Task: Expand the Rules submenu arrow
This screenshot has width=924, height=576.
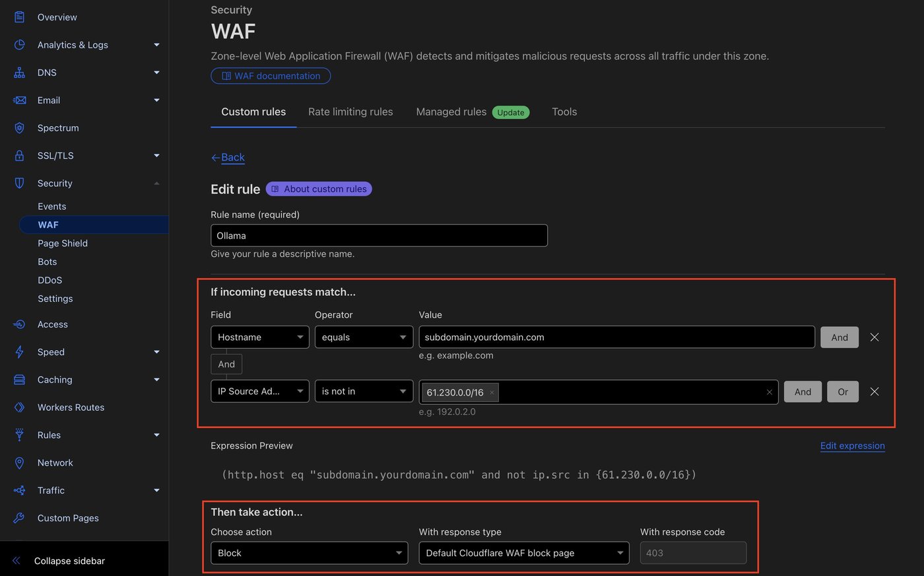Action: tap(156, 435)
